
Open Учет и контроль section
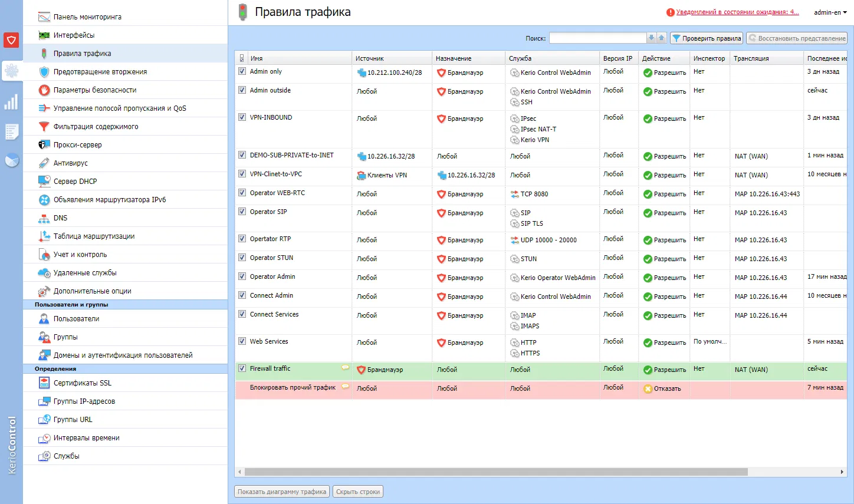point(125,254)
